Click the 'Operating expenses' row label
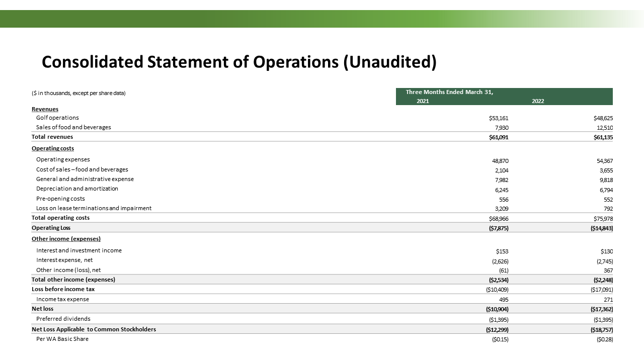The height and width of the screenshot is (362, 644). pos(63,159)
